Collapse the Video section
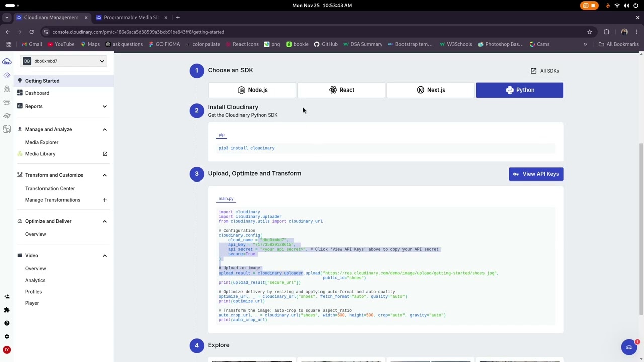This screenshot has height=362, width=644. coord(105,256)
